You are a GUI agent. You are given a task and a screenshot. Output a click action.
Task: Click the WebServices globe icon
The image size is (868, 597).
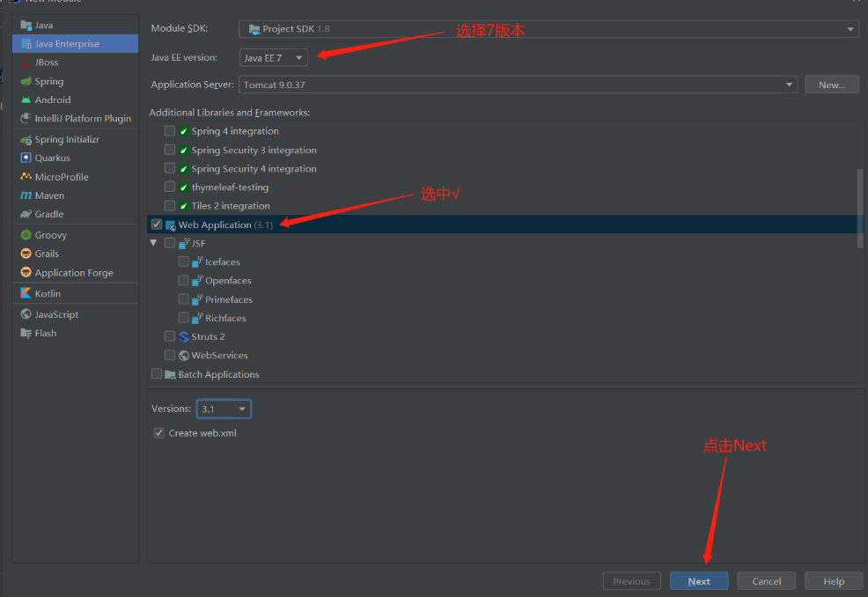[184, 356]
